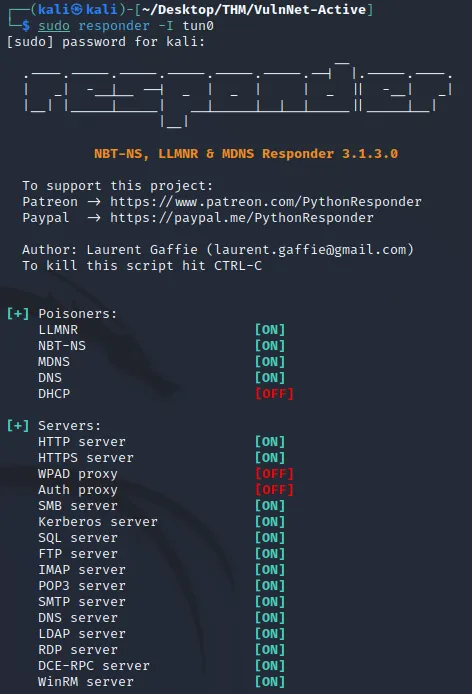
Task: Click the WinRM server [ON] status
Action: pos(270,682)
